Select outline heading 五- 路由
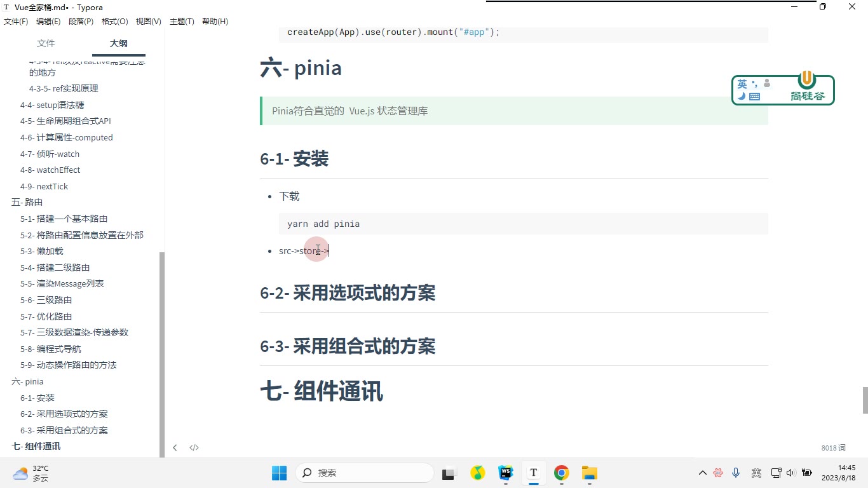868x488 pixels. (x=27, y=203)
